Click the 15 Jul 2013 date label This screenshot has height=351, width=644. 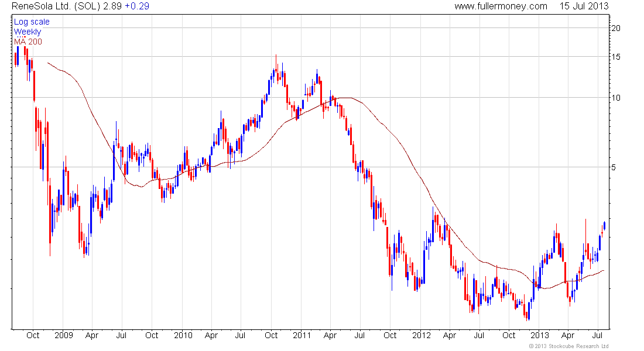click(584, 6)
